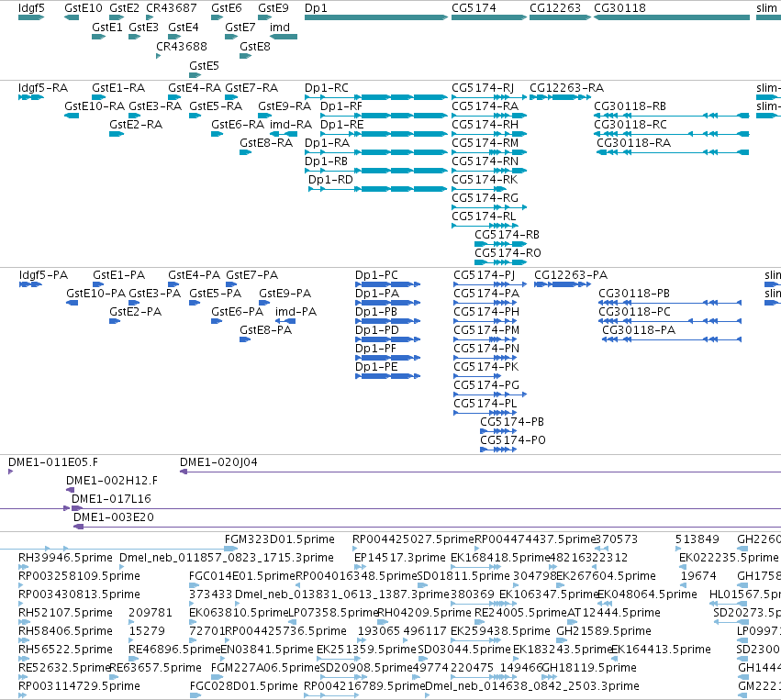The width and height of the screenshot is (781, 700).
Task: Click clone DME1-003E20 label
Action: point(114,517)
